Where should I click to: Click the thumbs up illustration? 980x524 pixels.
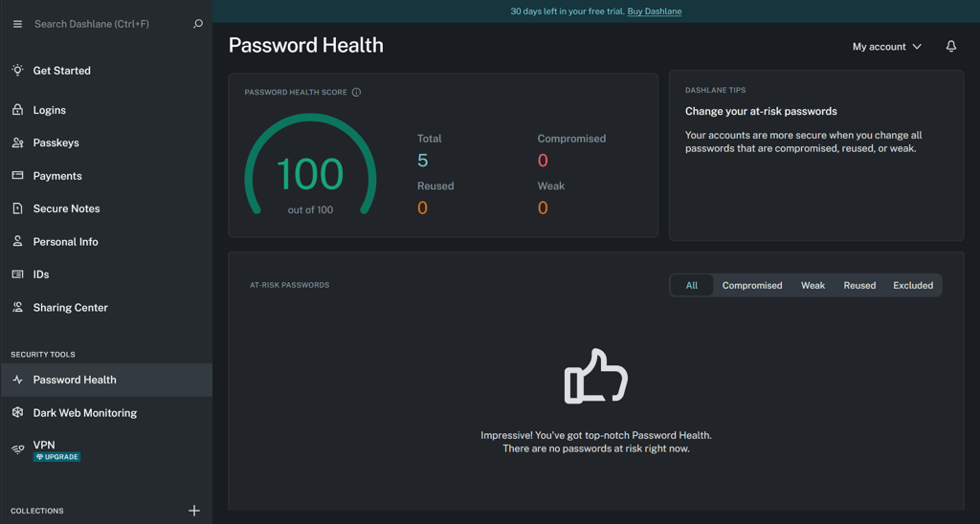pyautogui.click(x=595, y=376)
